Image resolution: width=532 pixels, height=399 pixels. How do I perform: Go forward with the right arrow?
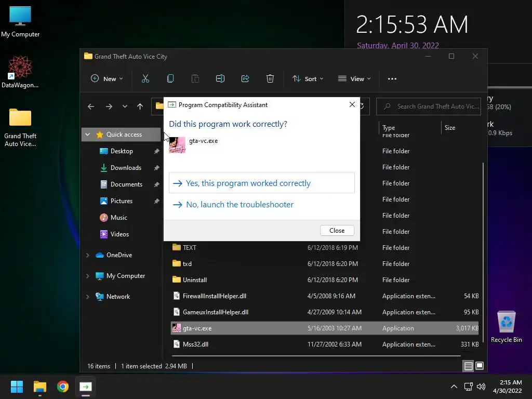pos(109,107)
